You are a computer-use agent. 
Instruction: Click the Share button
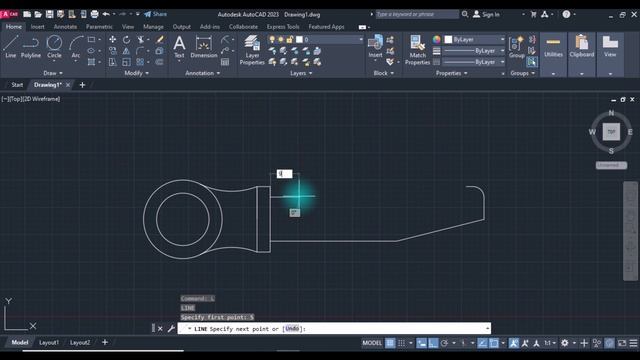click(x=156, y=14)
